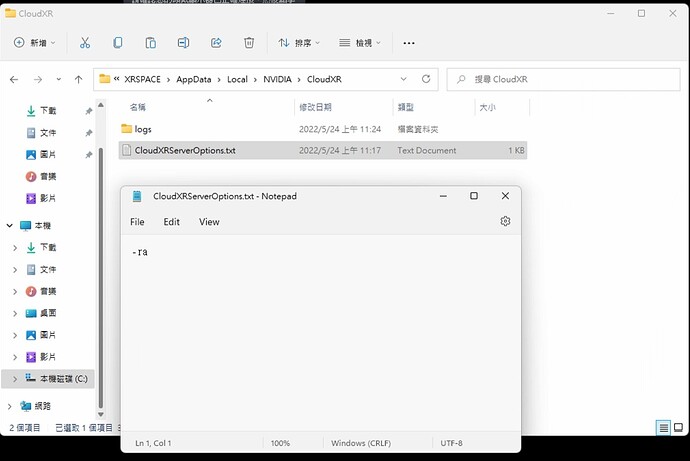Open the 檢視 (View) dropdown in Explorer

pos(360,43)
